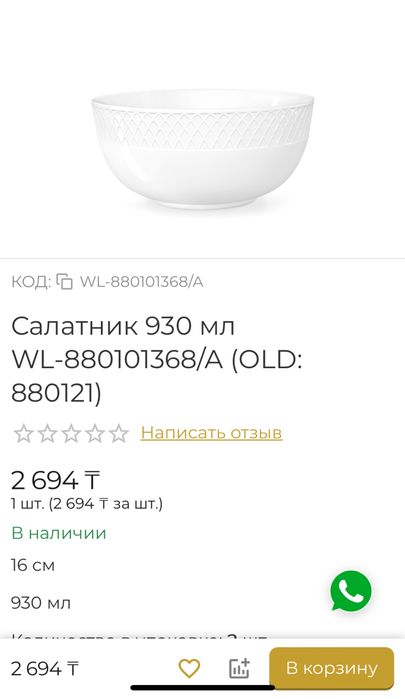The width and height of the screenshot is (405, 699).
Task: Select the WL-880101368/A code text
Action: (141, 282)
